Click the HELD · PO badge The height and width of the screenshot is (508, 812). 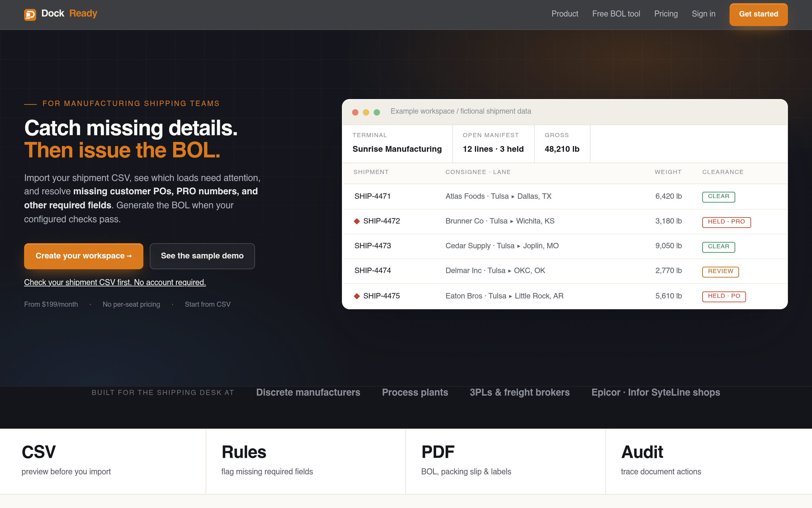724,297
